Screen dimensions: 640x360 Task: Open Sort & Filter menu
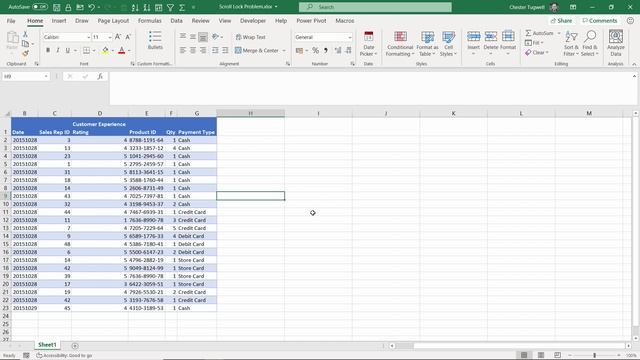coord(571,44)
